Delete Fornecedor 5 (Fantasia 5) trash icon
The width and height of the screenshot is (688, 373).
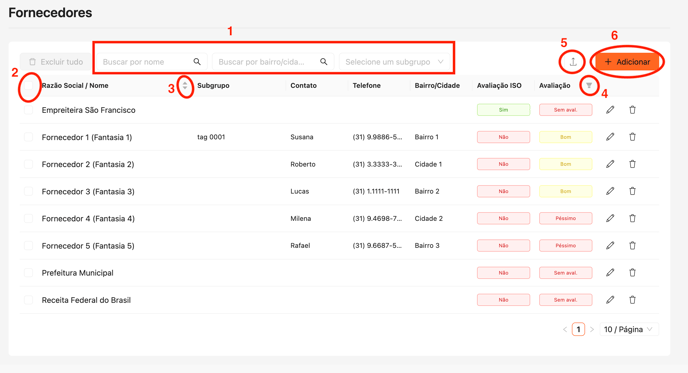click(632, 245)
